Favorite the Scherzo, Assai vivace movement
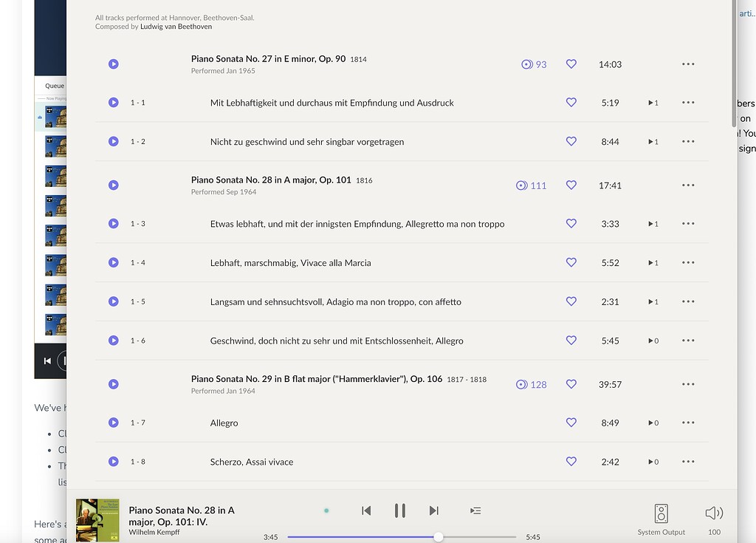The image size is (756, 543). (571, 461)
